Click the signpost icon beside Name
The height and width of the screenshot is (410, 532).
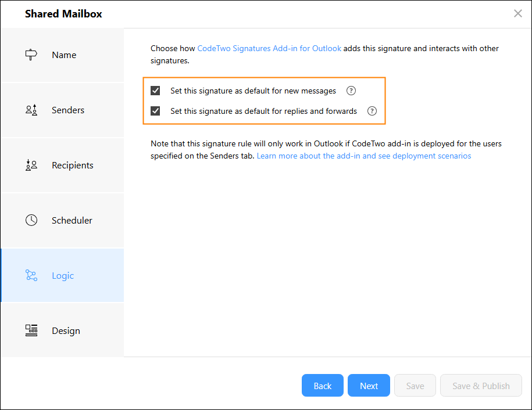[31, 55]
